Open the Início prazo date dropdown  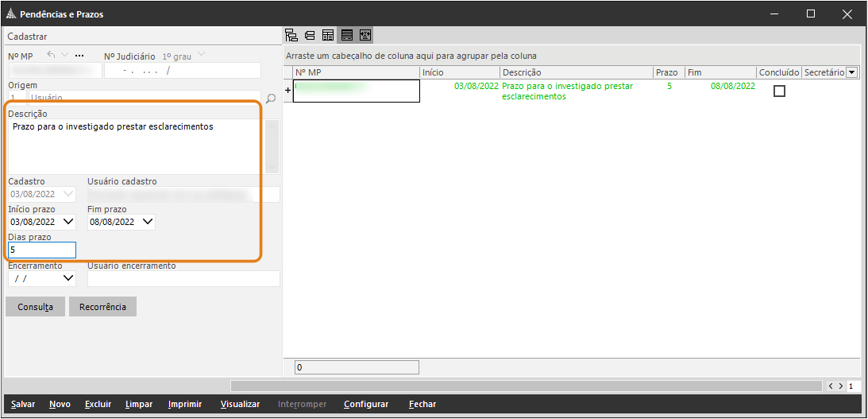68,223
